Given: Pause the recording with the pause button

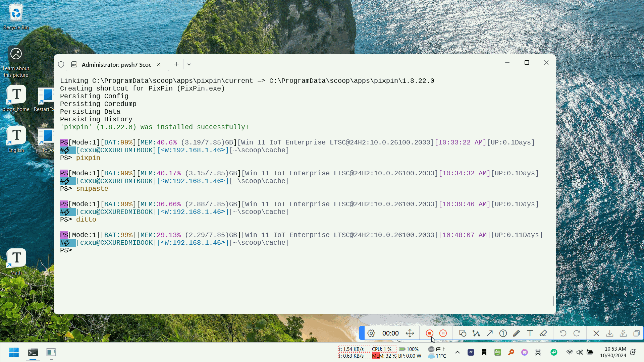Looking at the screenshot, I should pyautogui.click(x=443, y=333).
